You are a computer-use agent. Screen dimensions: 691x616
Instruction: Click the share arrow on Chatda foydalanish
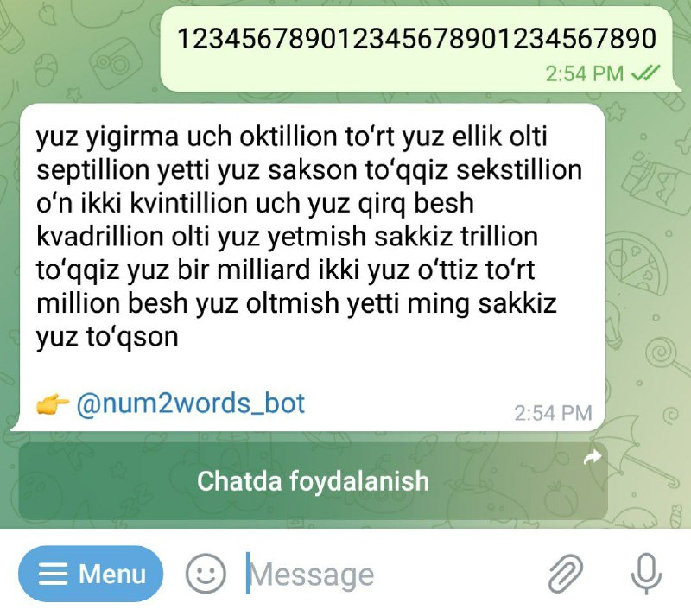pos(593,458)
